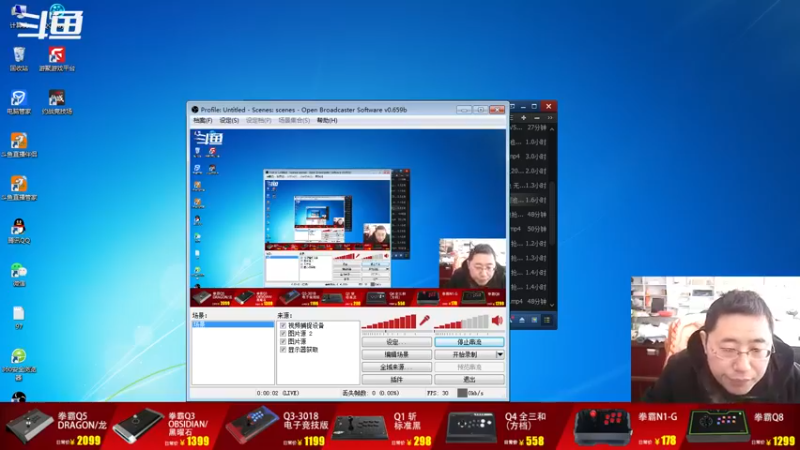Select the highlighted scene in the 场景 list
The width and height of the screenshot is (800, 450).
233,324
